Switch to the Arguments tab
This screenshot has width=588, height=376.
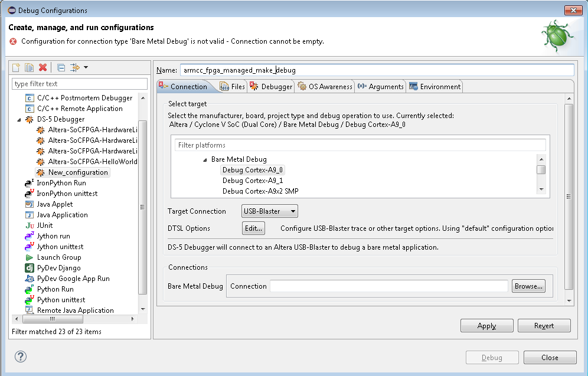[381, 87]
